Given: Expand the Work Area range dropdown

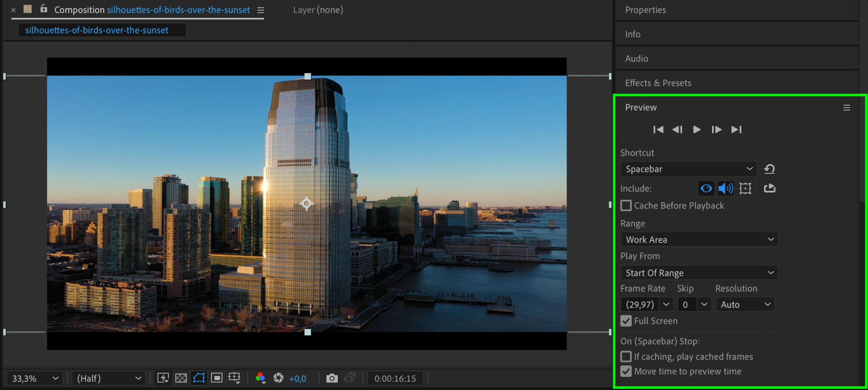Looking at the screenshot, I should coord(699,240).
